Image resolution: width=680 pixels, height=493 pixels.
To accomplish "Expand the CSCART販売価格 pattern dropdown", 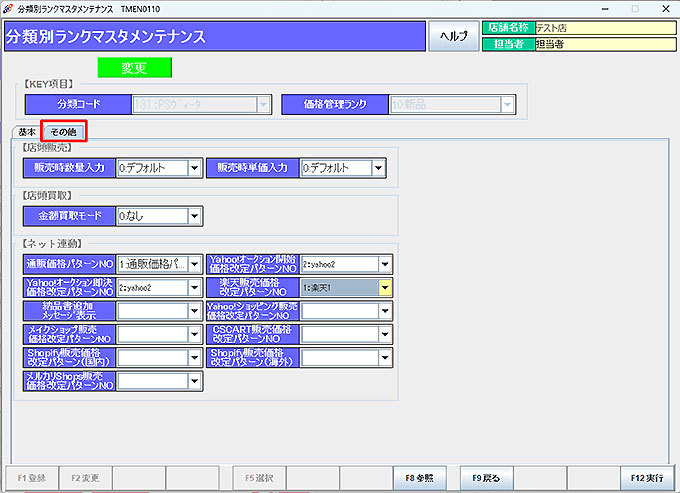I will (384, 333).
